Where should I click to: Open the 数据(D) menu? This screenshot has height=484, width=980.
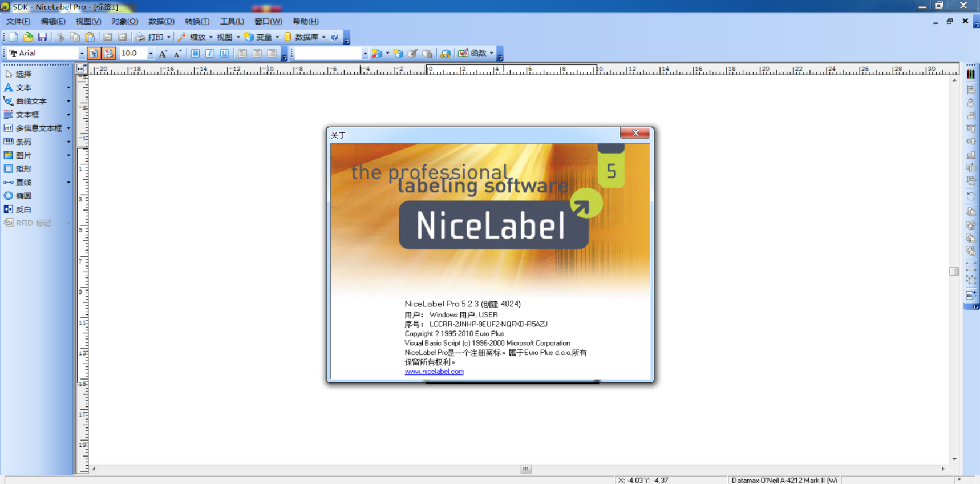(x=161, y=21)
